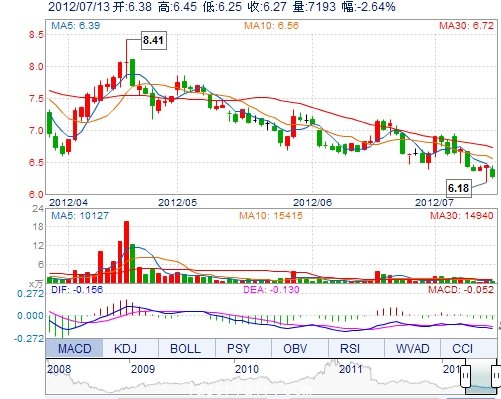Click the 8.41 high price label
This screenshot has width=501, height=399.
click(153, 40)
